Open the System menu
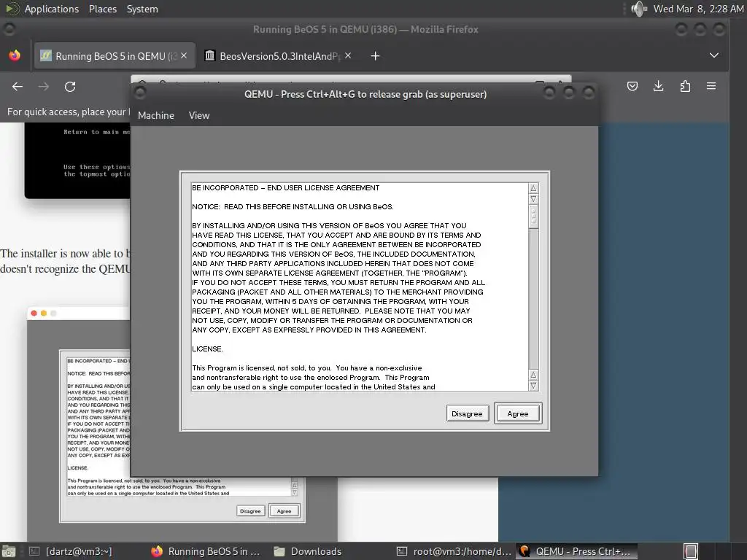747x560 pixels. [x=142, y=9]
